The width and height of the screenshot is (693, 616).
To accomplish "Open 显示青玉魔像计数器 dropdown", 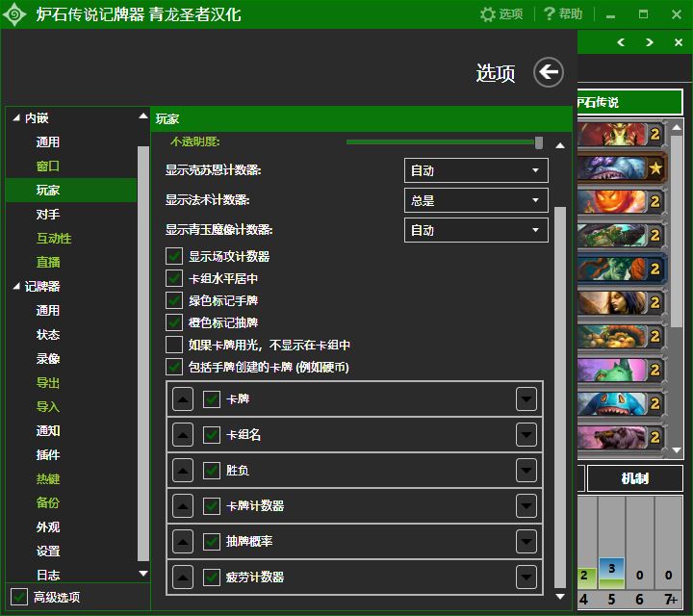I will pos(476,230).
